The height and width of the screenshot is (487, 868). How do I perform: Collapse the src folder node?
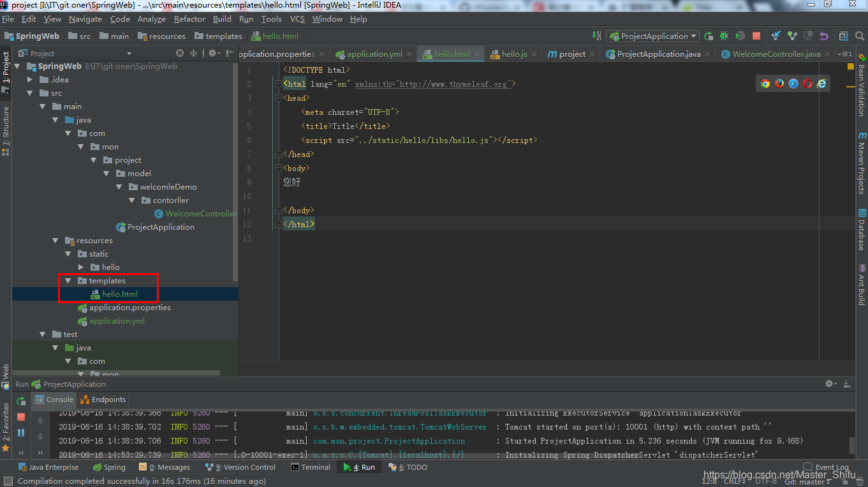coord(30,93)
